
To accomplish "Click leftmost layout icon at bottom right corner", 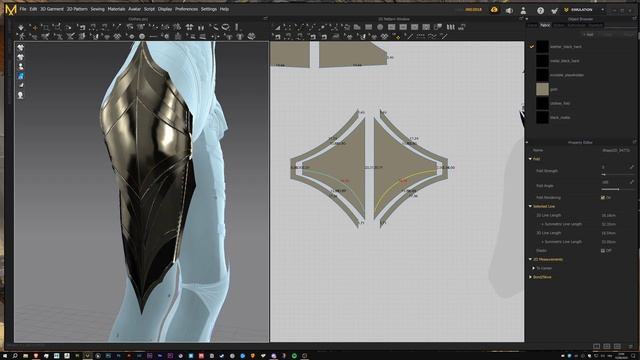I will coord(596,346).
